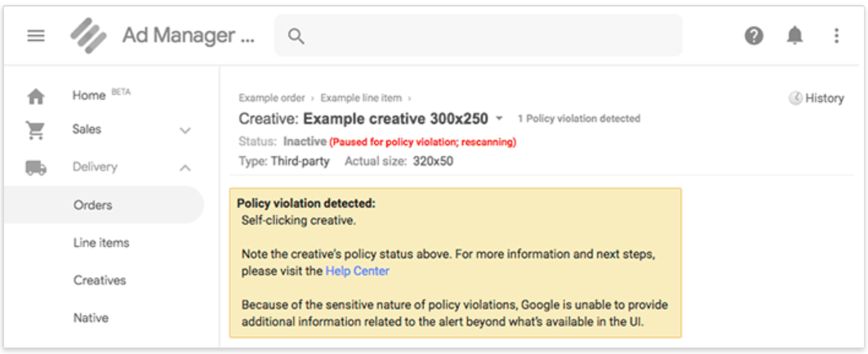868x354 pixels.
Task: Open the creative name dropdown arrow
Action: 499,119
